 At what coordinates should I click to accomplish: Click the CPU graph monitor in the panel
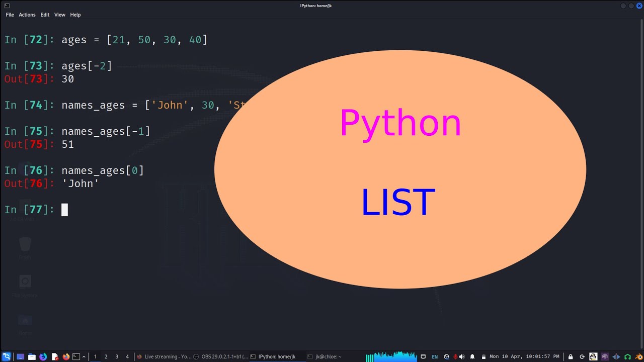(x=391, y=356)
